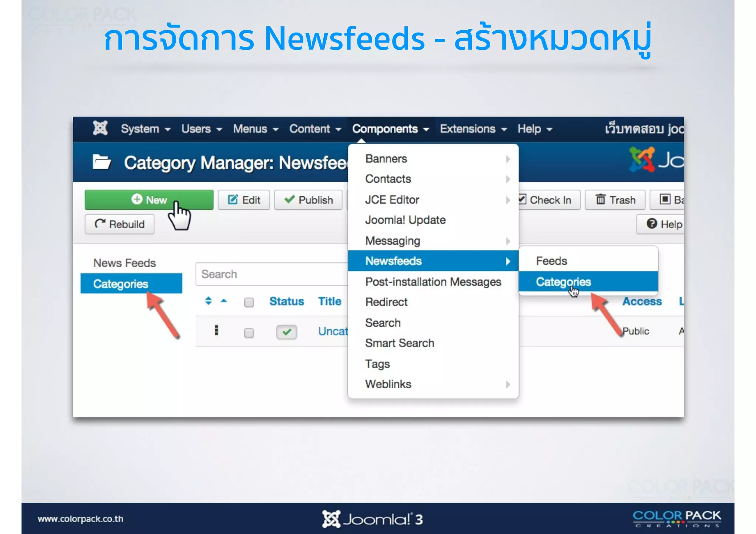Click the question mark Help icon

coord(652,224)
